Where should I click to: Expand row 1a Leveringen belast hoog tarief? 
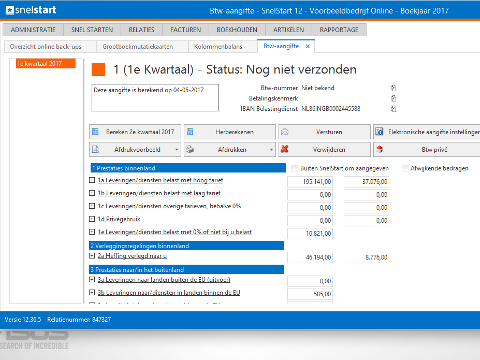point(92,180)
